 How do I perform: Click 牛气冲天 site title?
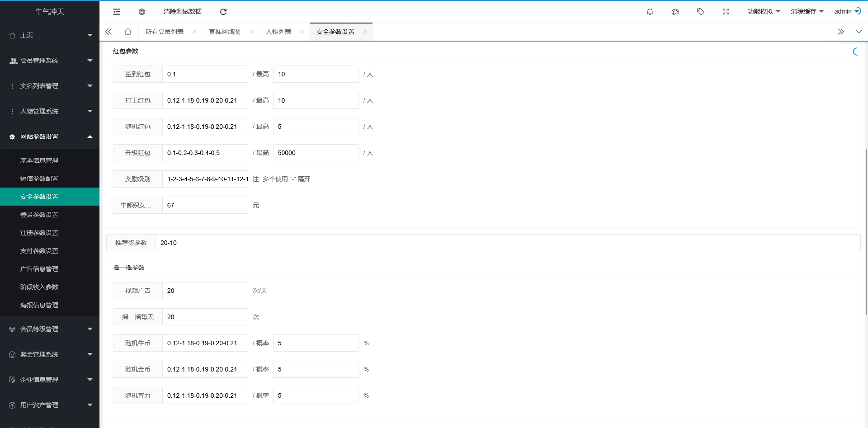(x=50, y=12)
